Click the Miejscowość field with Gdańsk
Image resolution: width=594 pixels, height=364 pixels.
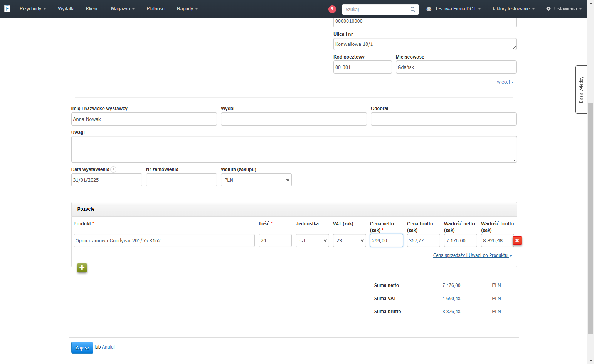pyautogui.click(x=456, y=67)
